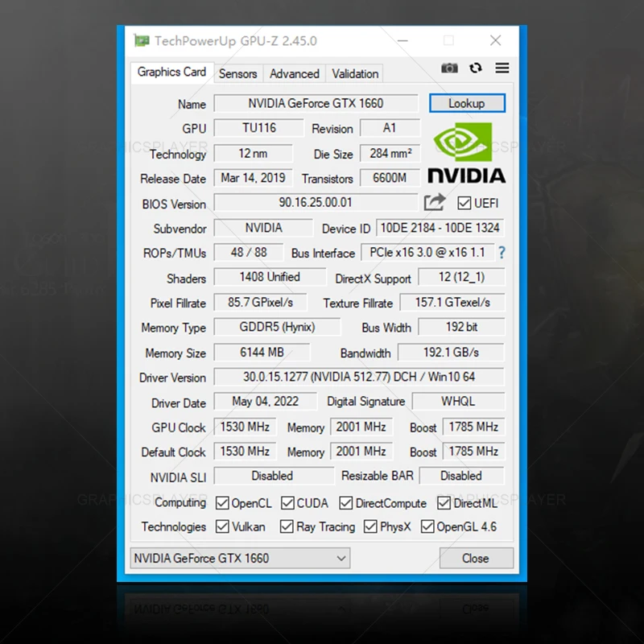Toggle the OpenGL 4.6 checkbox
644x644 pixels.
(x=427, y=526)
